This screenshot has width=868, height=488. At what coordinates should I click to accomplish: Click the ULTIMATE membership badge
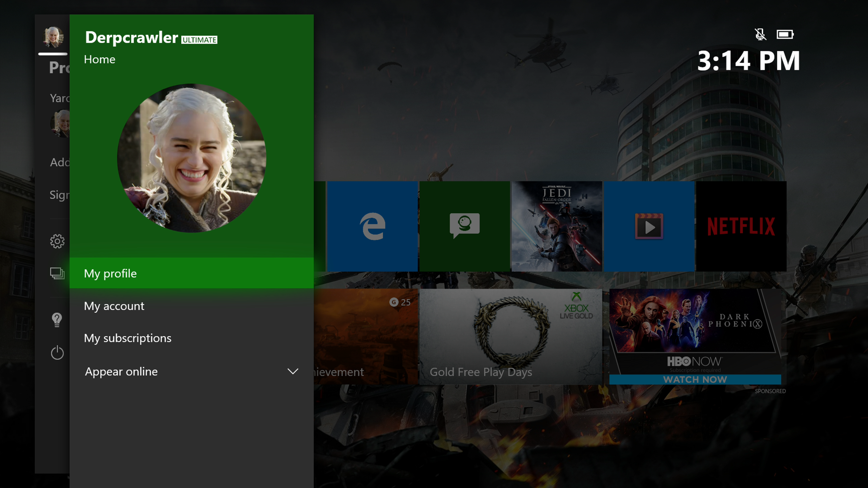(199, 40)
